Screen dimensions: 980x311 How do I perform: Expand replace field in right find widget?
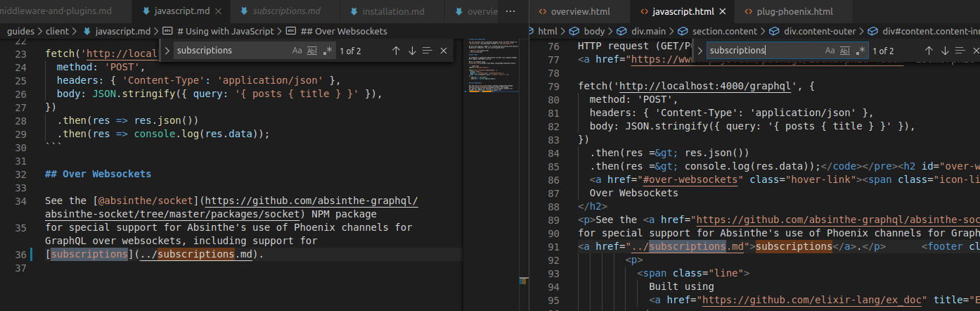pos(700,51)
